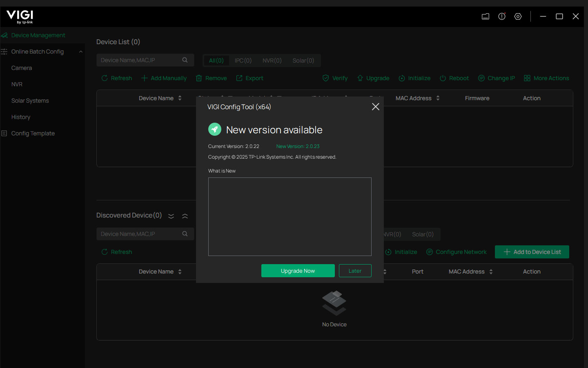588x368 pixels.
Task: Select Camera in the sidebar
Action: pyautogui.click(x=22, y=68)
